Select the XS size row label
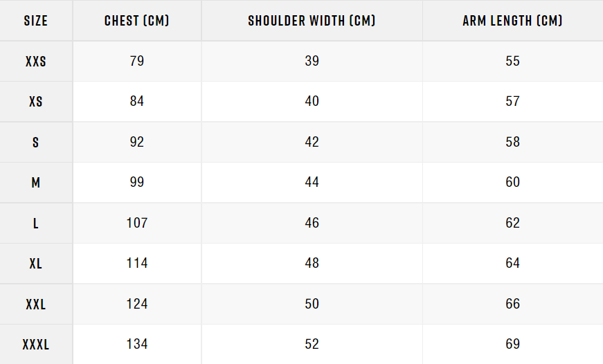 point(36,102)
